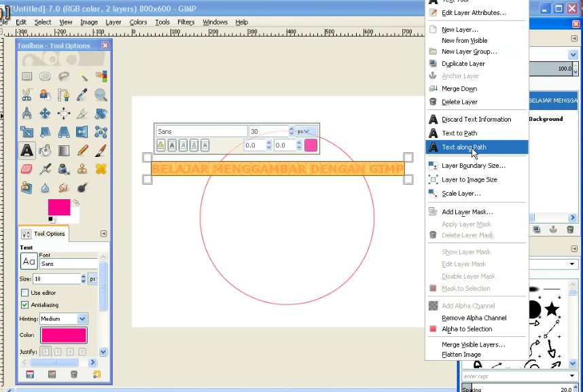Screen dimensions: 583x392
Task: Select the Eraser tool
Action: click(26, 169)
